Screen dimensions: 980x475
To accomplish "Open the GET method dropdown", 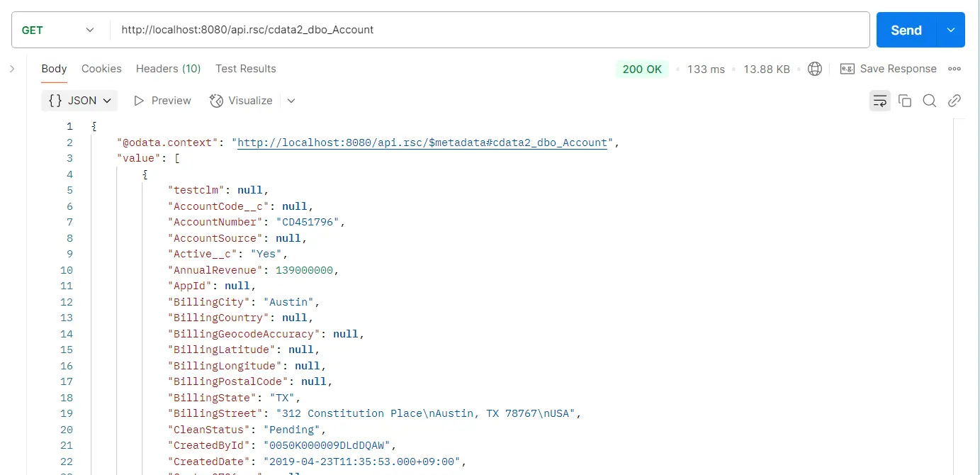I will [x=58, y=30].
